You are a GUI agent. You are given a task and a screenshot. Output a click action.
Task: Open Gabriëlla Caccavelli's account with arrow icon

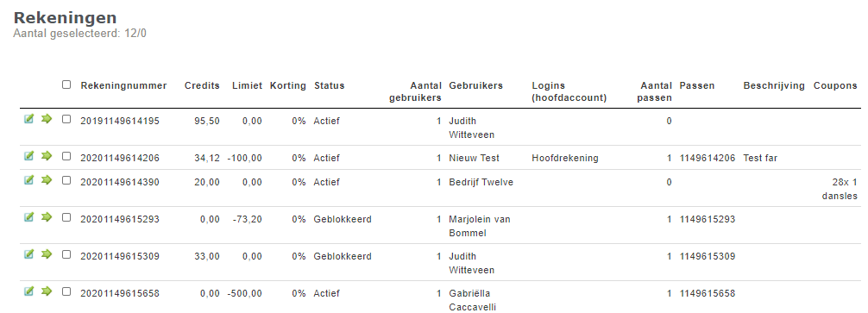coord(47,291)
